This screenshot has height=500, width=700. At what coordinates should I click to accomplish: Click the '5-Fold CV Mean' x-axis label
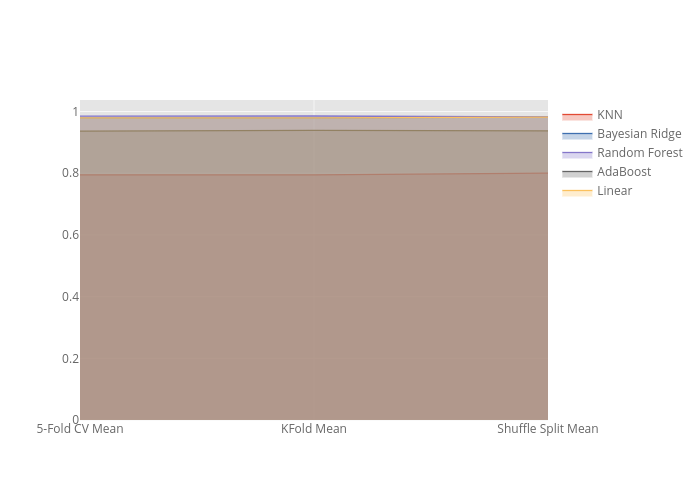point(80,429)
